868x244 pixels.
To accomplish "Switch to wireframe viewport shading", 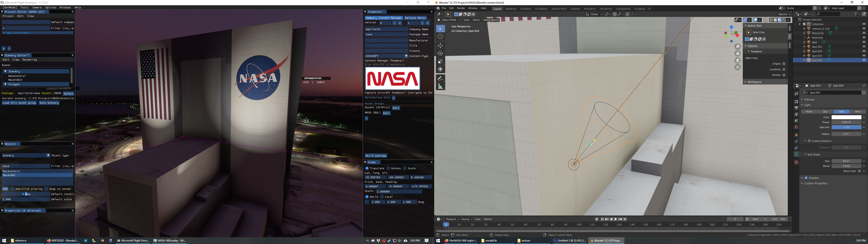I will point(771,20).
